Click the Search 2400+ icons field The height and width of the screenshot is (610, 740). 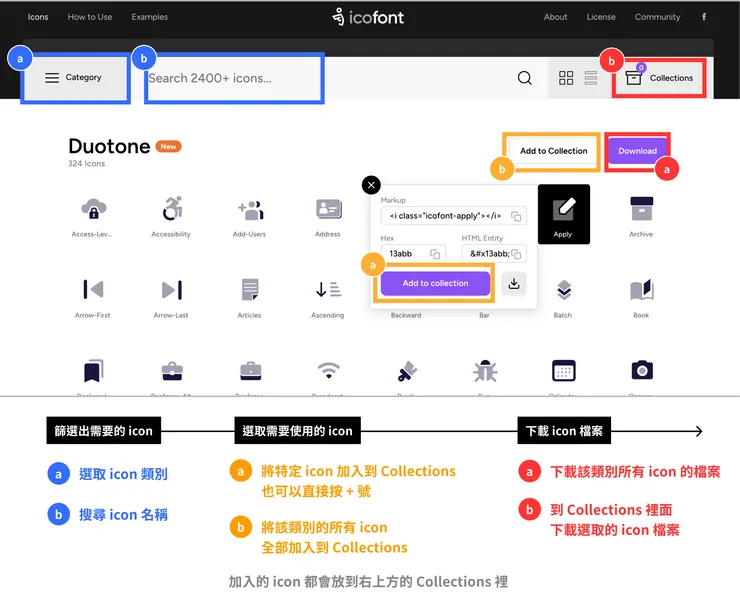tap(234, 78)
